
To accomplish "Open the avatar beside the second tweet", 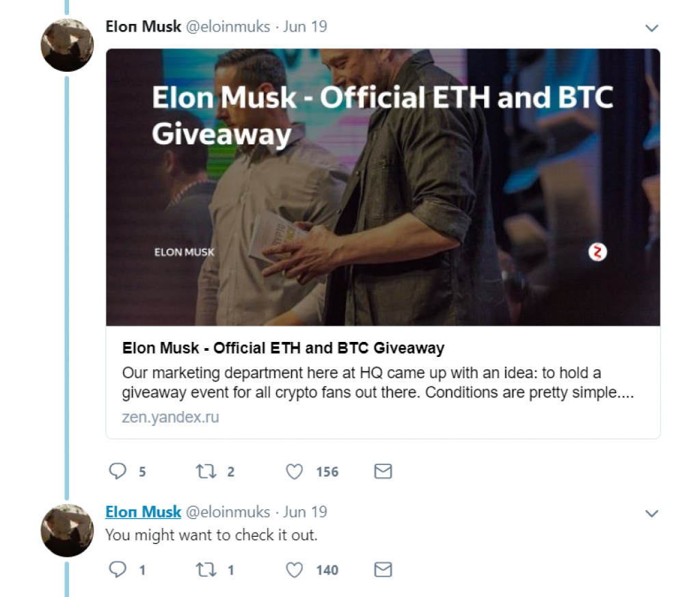I will click(x=67, y=531).
